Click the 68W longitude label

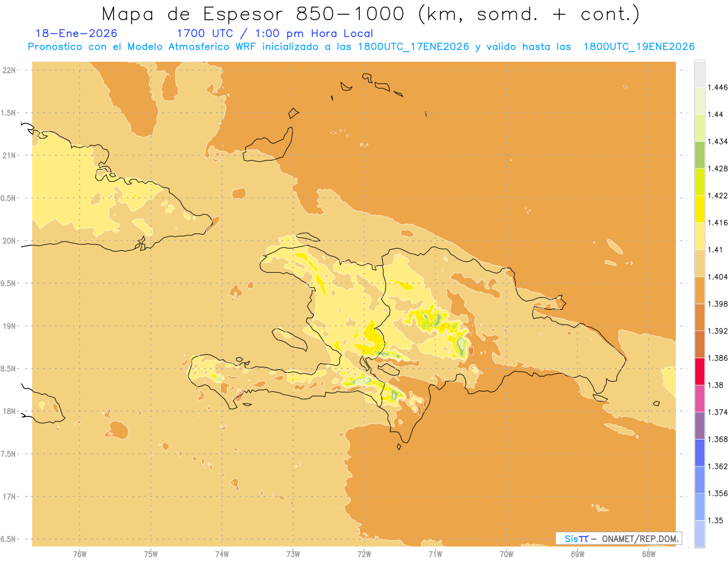649,554
